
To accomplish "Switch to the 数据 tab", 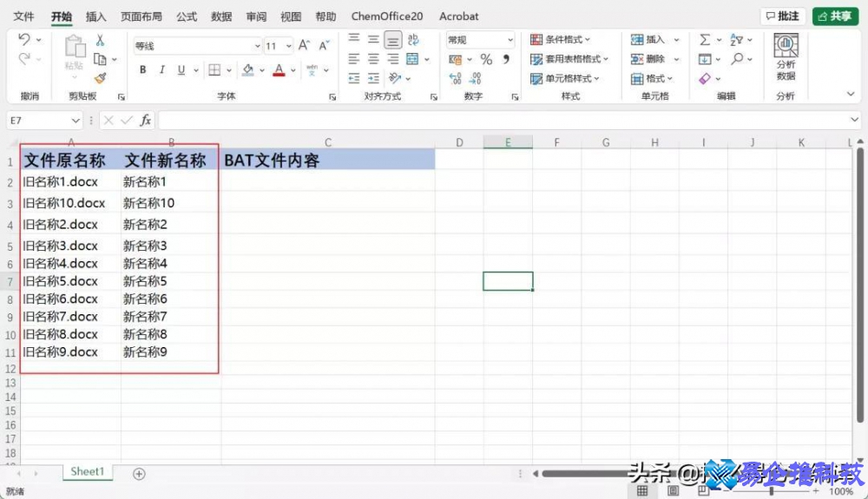I will pyautogui.click(x=220, y=16).
